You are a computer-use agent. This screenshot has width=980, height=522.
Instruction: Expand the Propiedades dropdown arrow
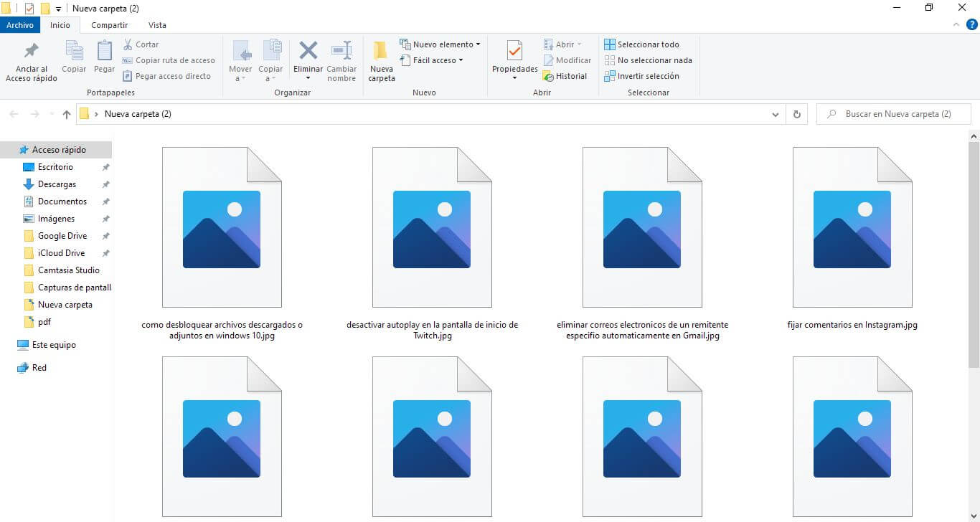(x=514, y=78)
